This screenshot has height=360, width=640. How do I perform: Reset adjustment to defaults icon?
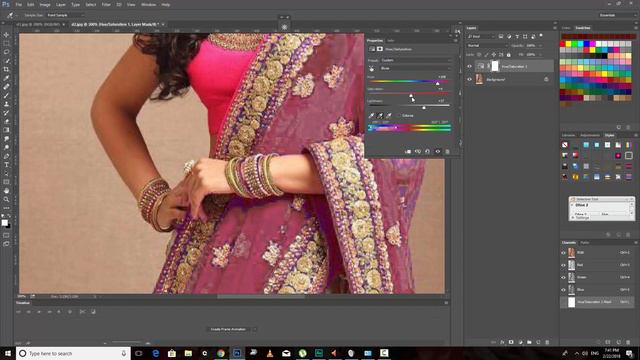click(427, 151)
